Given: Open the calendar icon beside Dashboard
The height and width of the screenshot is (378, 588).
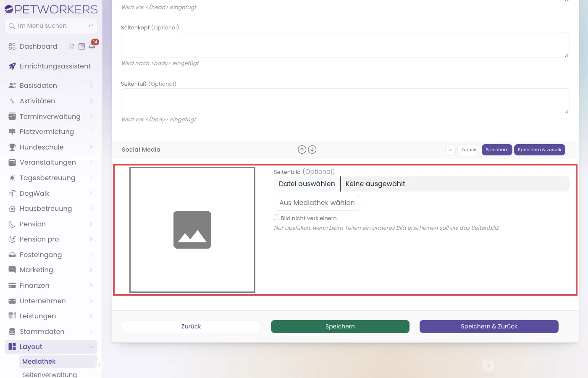Looking at the screenshot, I should tap(81, 47).
